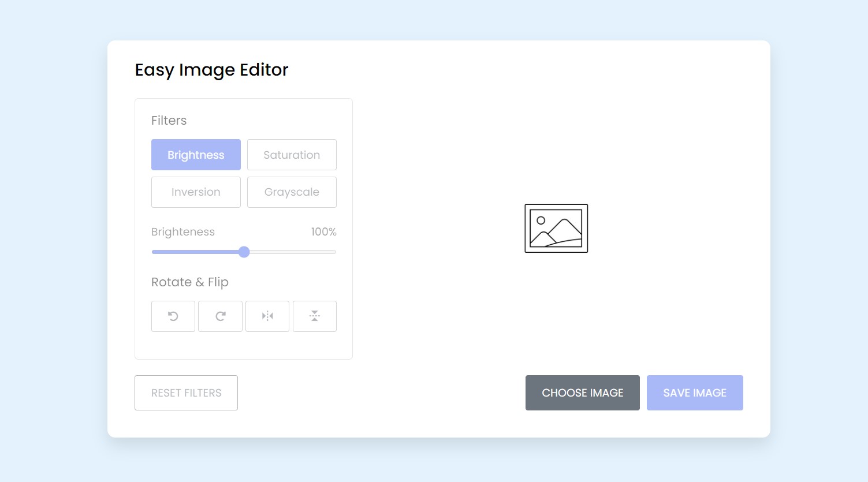Viewport: 868px width, 482px height.
Task: Flip the image vertically
Action: (315, 316)
